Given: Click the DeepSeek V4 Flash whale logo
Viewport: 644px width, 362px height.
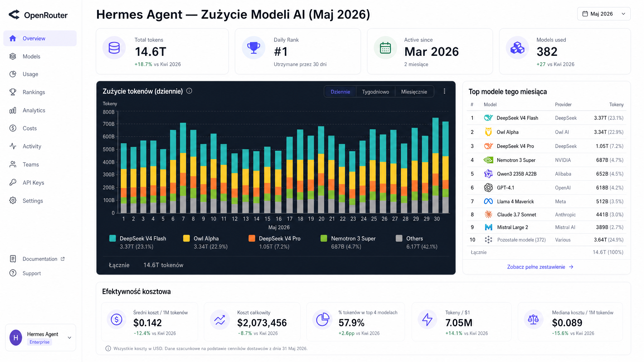Looking at the screenshot, I should [488, 118].
